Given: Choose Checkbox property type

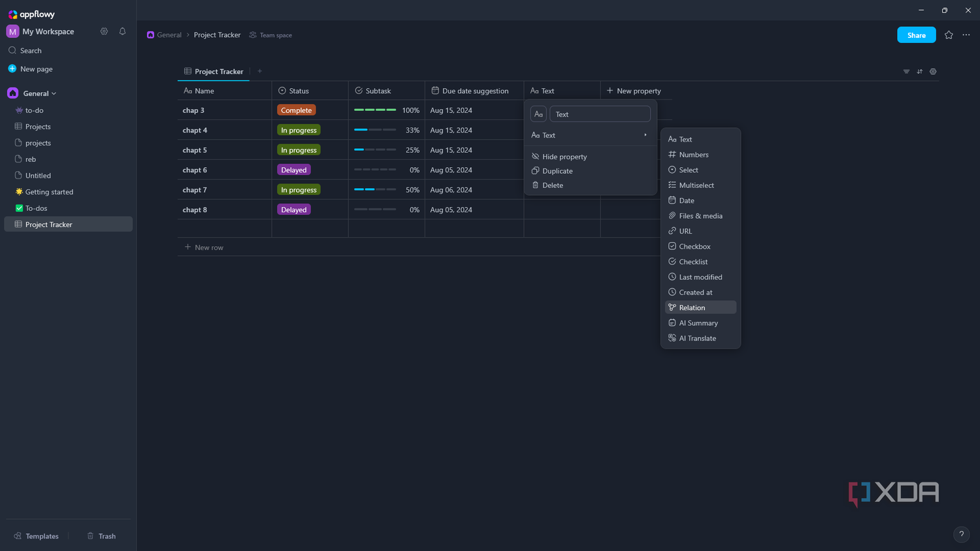Looking at the screenshot, I should [700, 247].
